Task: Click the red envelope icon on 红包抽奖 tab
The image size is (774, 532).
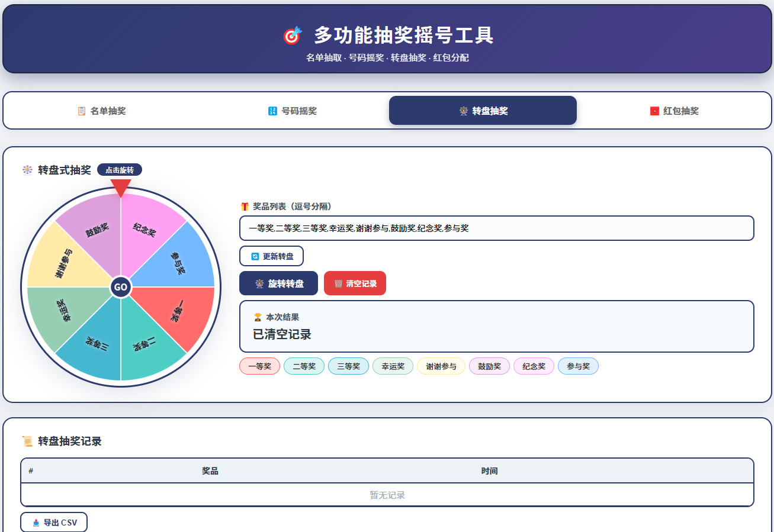Action: (x=654, y=111)
